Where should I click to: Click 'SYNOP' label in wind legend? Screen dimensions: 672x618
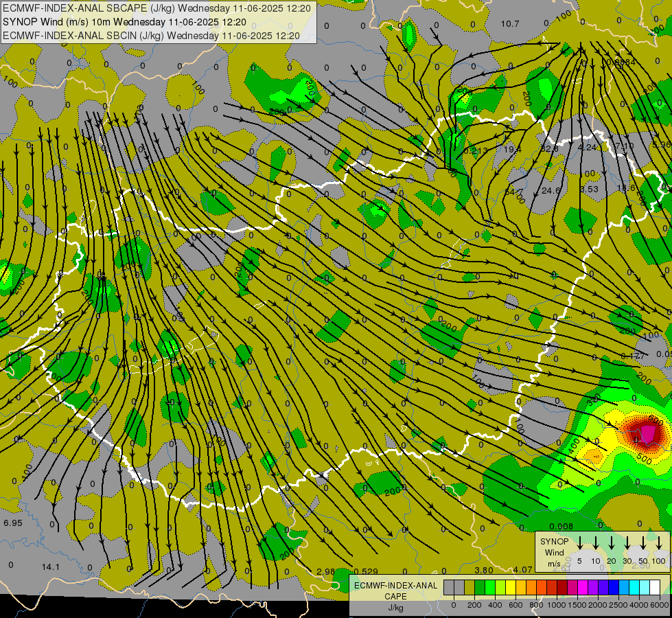(x=554, y=542)
